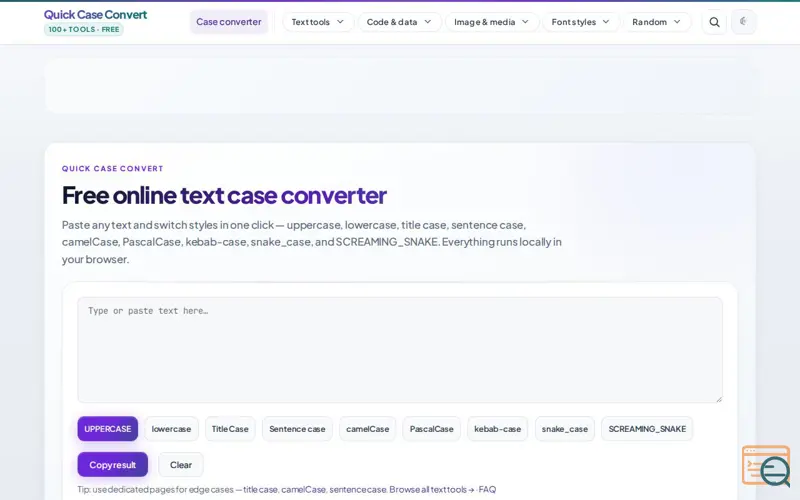The height and width of the screenshot is (500, 800).
Task: Click the 100+ Tools Free badge
Action: (x=84, y=30)
